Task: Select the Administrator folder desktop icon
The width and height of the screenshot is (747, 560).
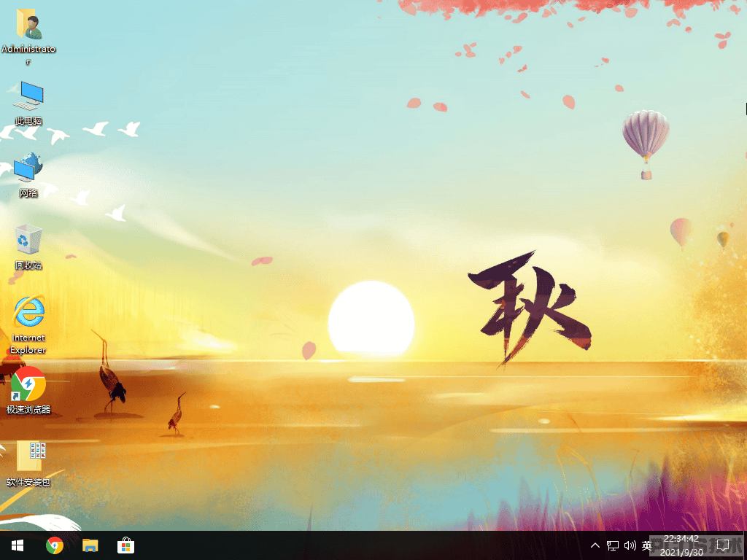Action: (x=28, y=36)
